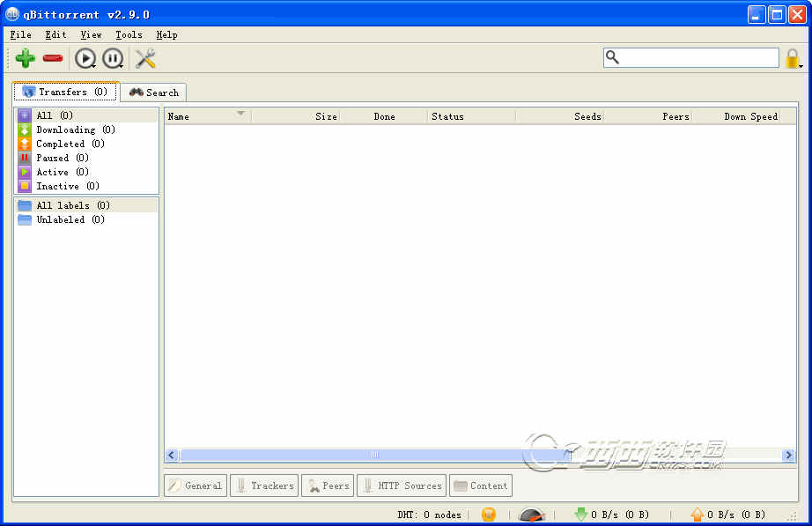
Task: Click the Resume play toolbar icon
Action: coord(85,58)
